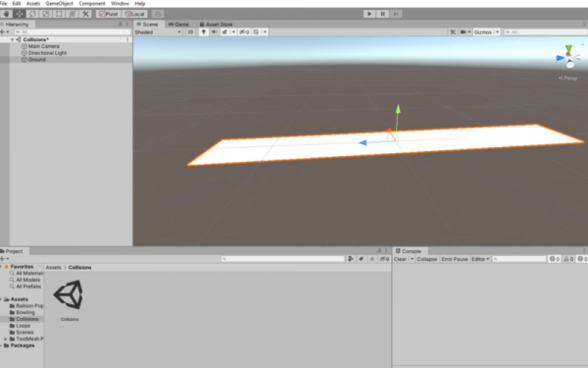This screenshot has height=368, width=588.
Task: Select All Prefabs under Favorites
Action: [28, 287]
